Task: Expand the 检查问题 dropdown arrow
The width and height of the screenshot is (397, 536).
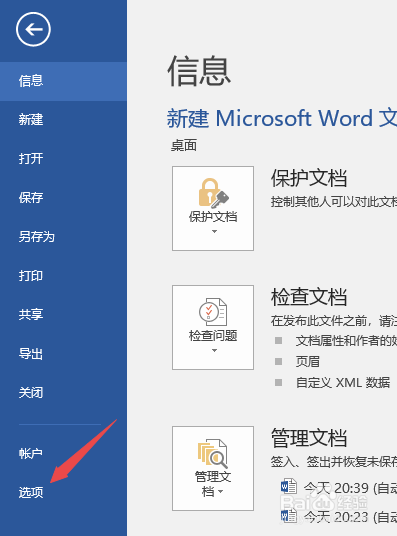Action: (x=214, y=350)
